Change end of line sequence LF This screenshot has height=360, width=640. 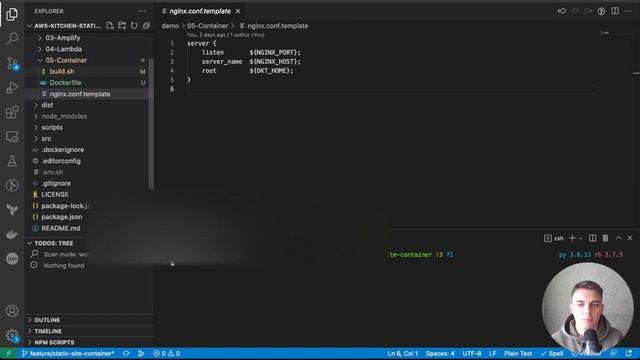click(493, 353)
